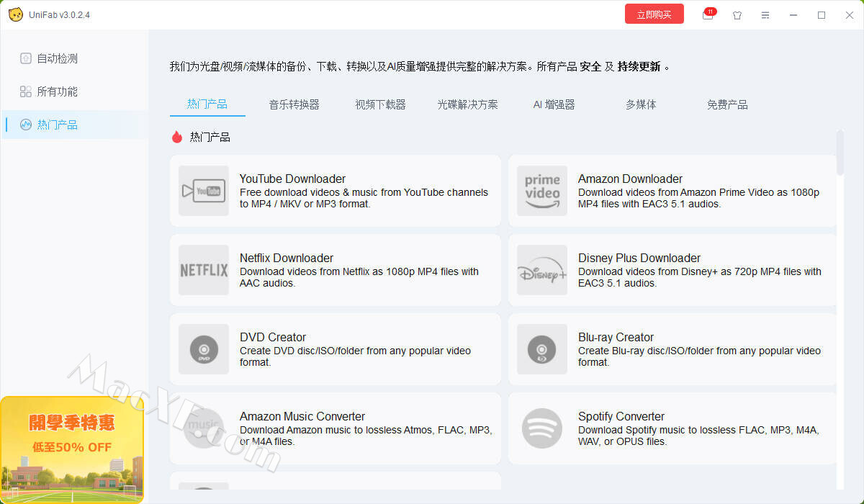Viewport: 864px width, 504px height.
Task: Switch to the 免费产品 tab
Action: (x=727, y=104)
